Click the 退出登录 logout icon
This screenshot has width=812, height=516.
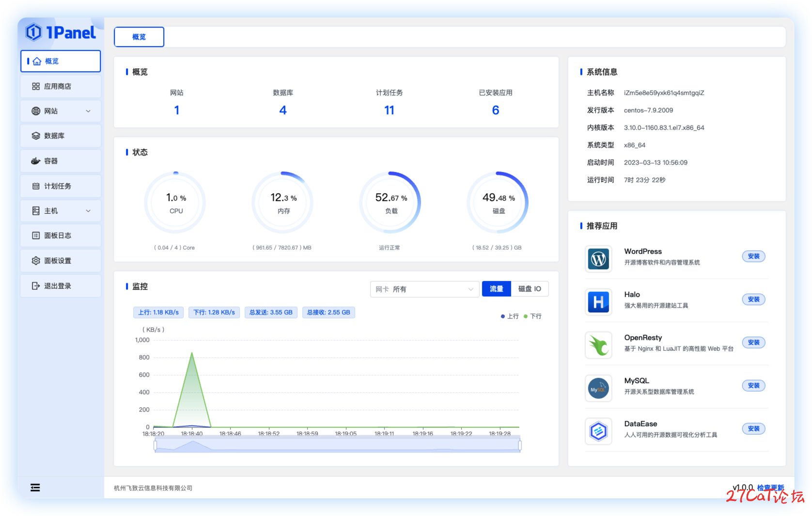point(36,286)
